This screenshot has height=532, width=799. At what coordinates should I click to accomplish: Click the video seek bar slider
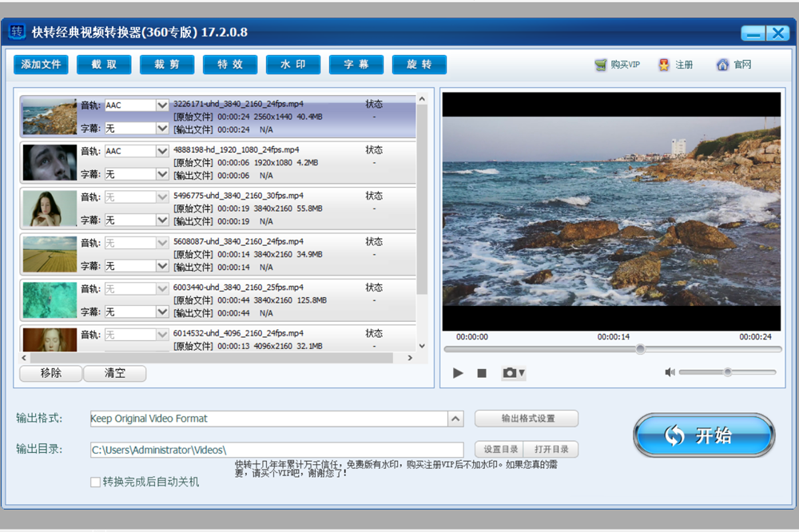[x=640, y=349]
